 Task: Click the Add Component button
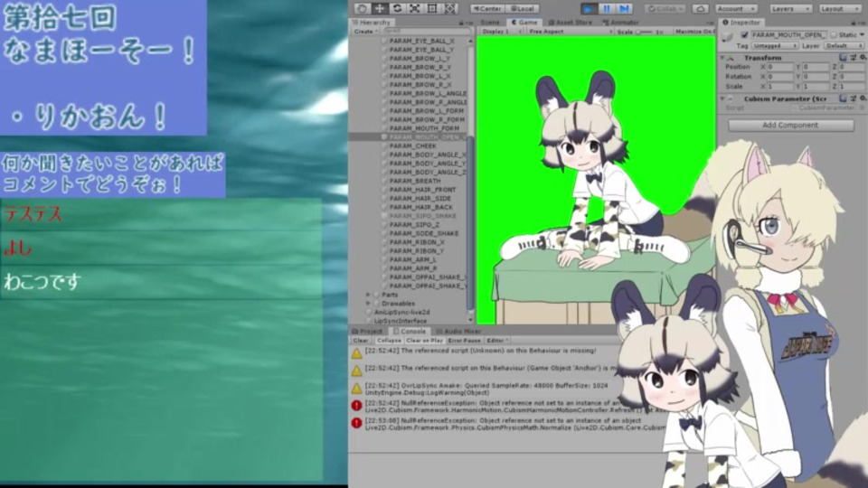(x=790, y=126)
